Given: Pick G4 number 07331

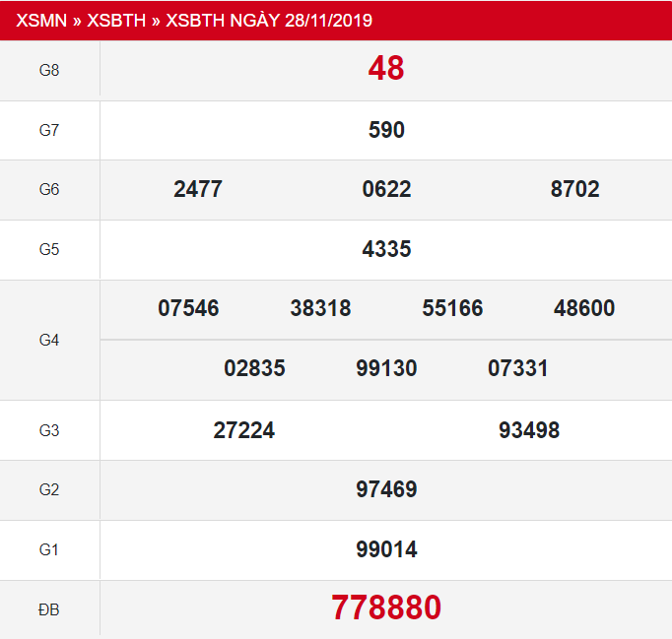Looking at the screenshot, I should tap(518, 368).
